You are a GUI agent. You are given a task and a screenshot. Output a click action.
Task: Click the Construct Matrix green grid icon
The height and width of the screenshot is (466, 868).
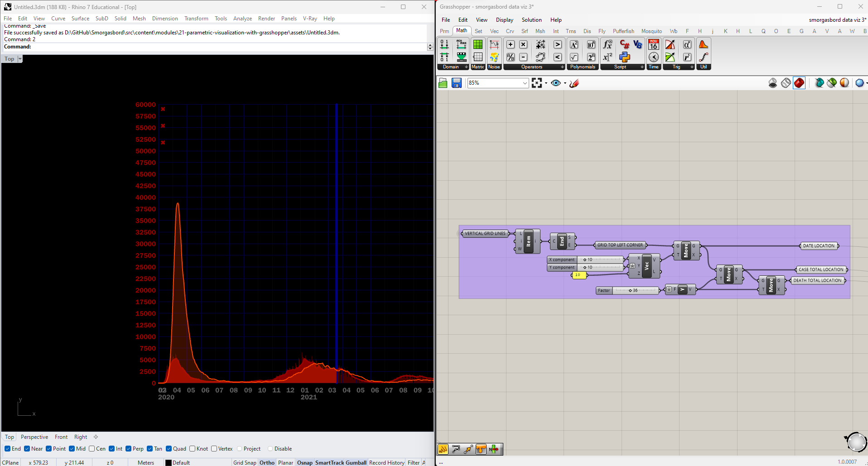[x=478, y=44]
